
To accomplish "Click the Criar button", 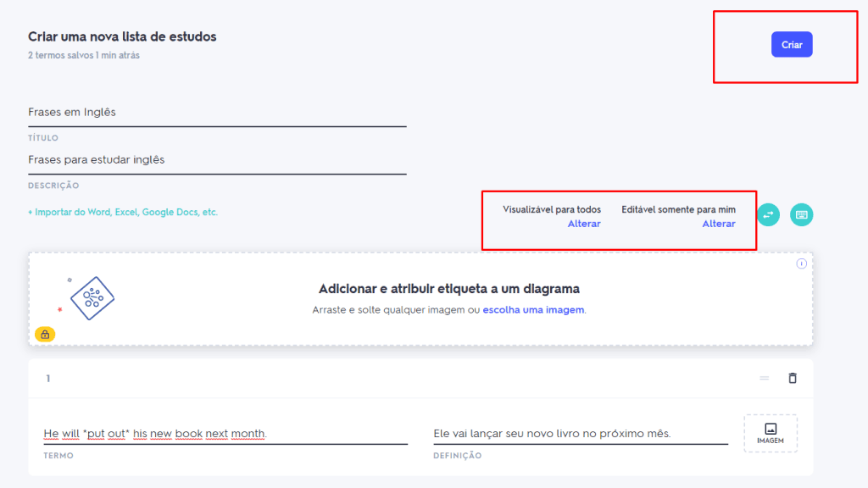I will point(792,45).
